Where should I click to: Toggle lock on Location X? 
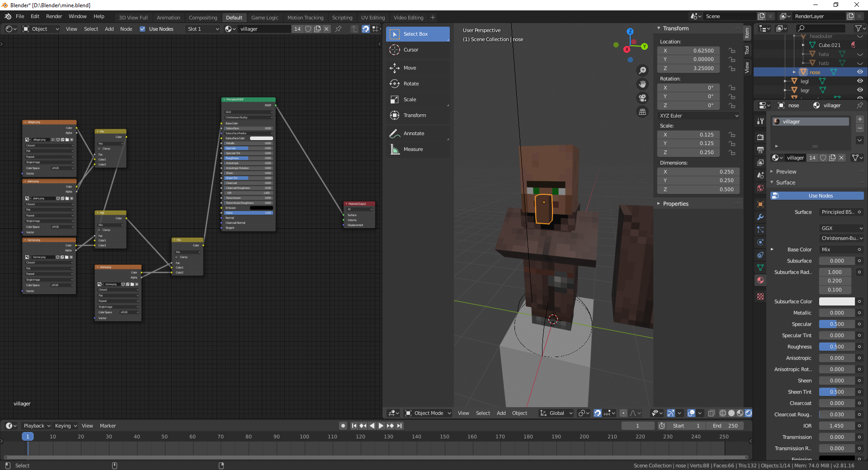click(732, 51)
